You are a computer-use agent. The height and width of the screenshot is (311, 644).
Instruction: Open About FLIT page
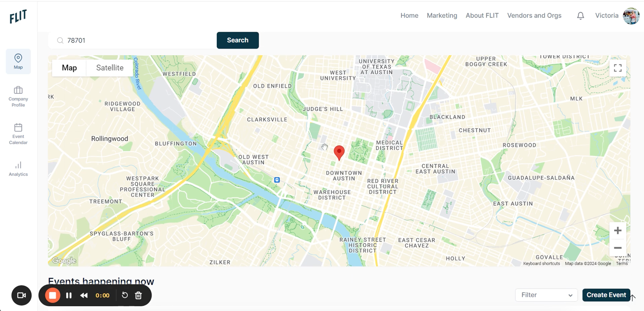click(482, 15)
